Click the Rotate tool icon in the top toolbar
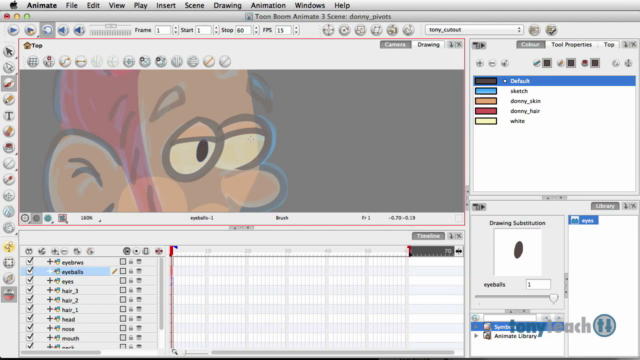This screenshot has width=640, height=360. pos(344,30)
